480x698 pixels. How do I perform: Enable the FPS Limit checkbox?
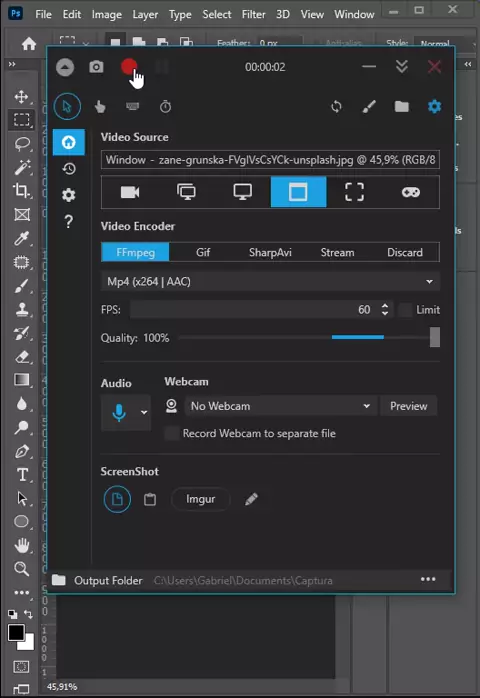(x=405, y=310)
